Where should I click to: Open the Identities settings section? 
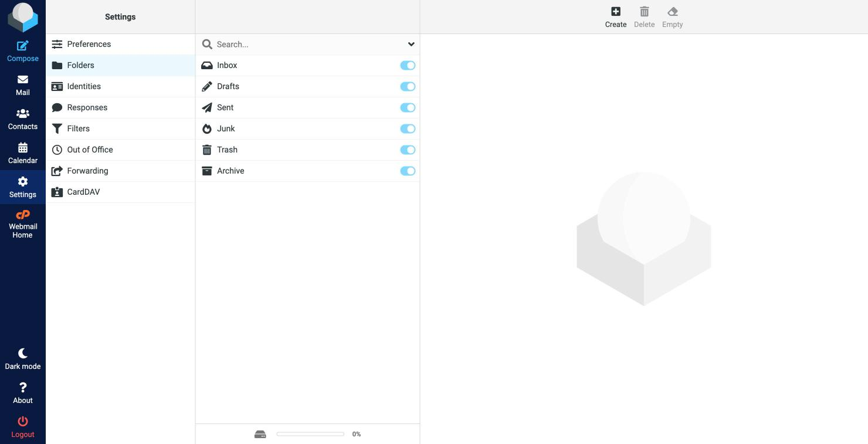point(120,86)
